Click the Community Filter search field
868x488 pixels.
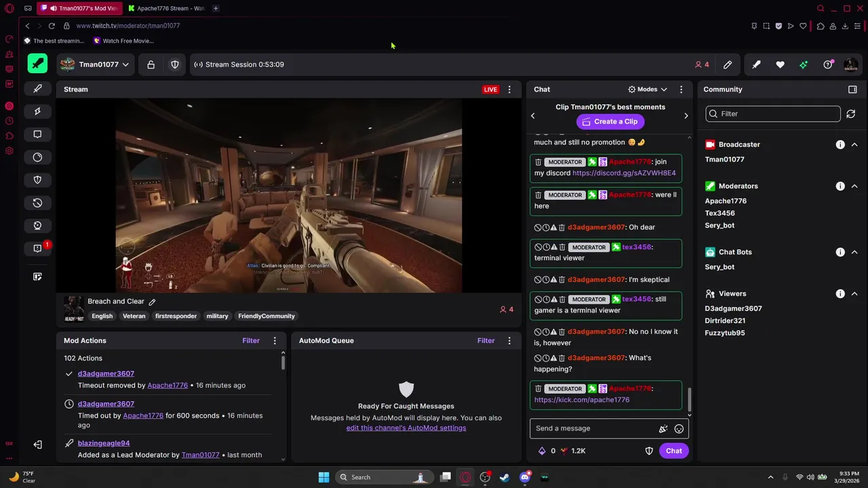(773, 114)
